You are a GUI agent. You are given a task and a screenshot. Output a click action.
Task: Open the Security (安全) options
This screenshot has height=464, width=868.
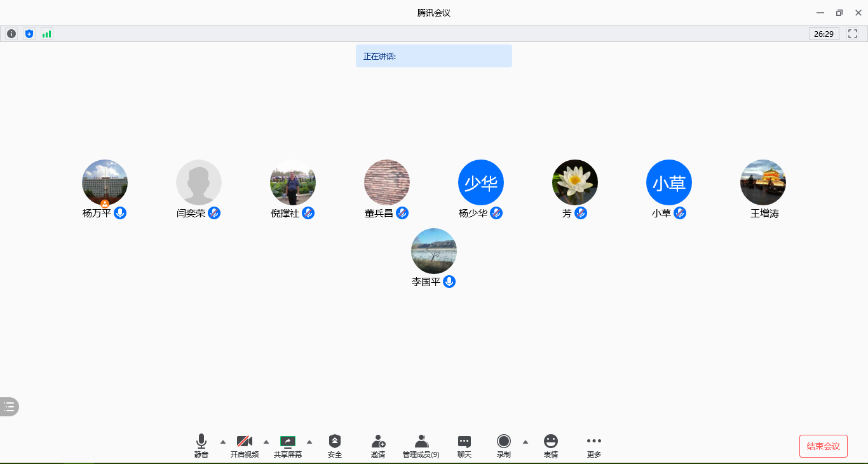(335, 446)
